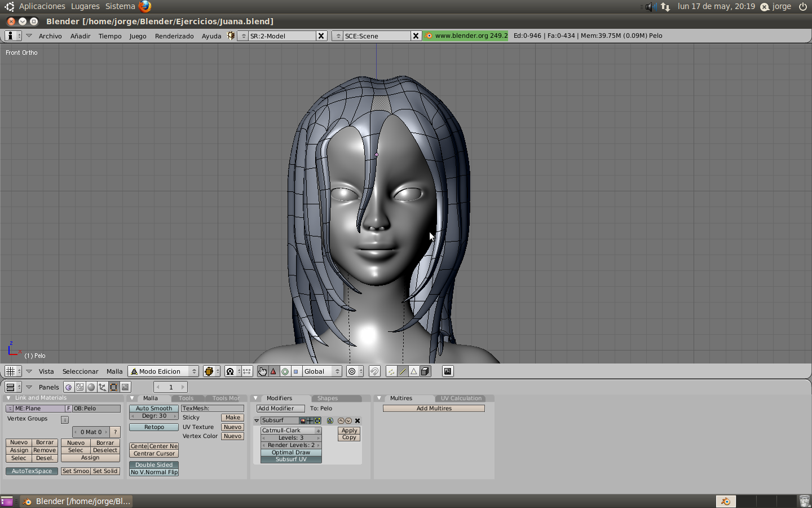
Task: Click the render preview icon in 3D header
Action: pyautogui.click(x=448, y=371)
